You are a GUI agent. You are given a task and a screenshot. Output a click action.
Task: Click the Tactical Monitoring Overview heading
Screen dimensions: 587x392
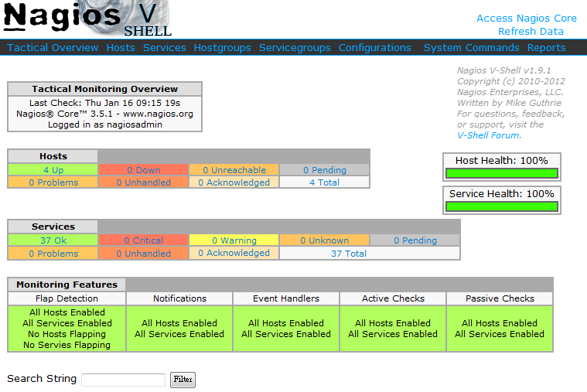click(105, 89)
